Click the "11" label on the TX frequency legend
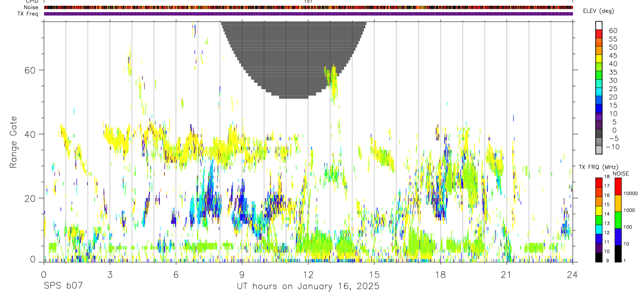This screenshot has height=297, width=644. [606, 242]
